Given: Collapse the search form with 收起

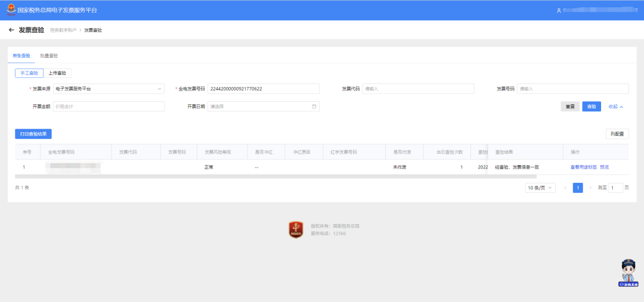Looking at the screenshot, I should tap(615, 107).
